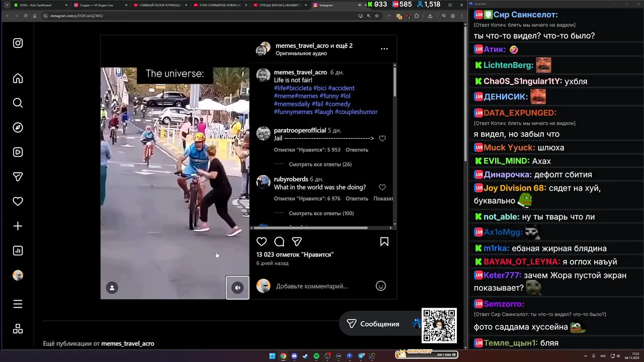Open Discord from the taskbar

click(x=294, y=356)
